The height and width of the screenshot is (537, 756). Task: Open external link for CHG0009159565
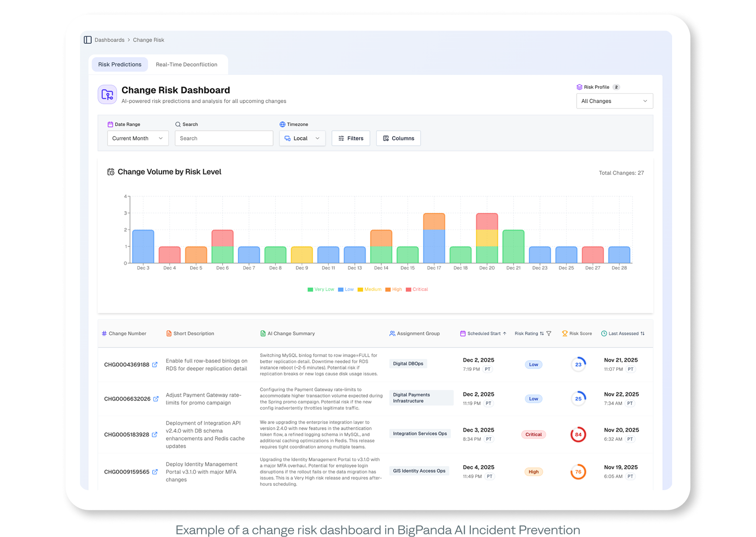coord(155,472)
